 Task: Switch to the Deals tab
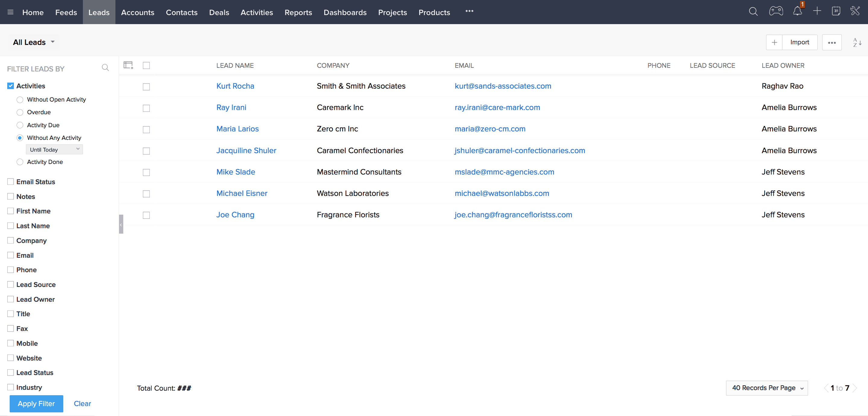click(219, 12)
